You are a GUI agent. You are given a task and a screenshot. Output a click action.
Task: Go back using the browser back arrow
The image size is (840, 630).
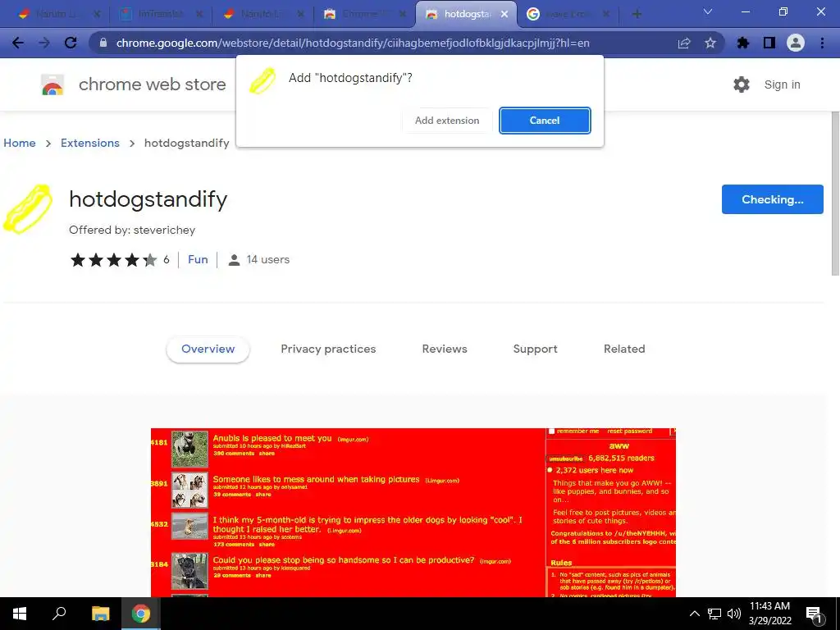(x=18, y=43)
